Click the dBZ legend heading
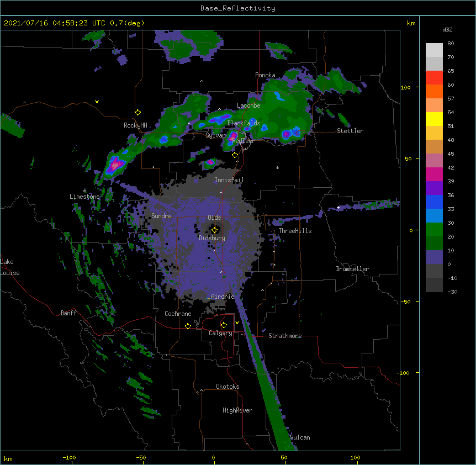Viewport: 476px width, 465px height. click(447, 29)
